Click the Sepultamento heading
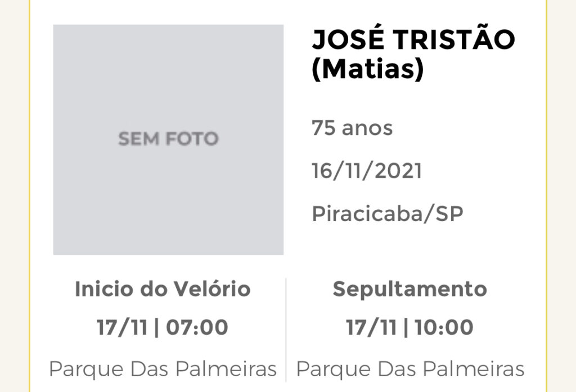The width and height of the screenshot is (576, 392). 410,289
